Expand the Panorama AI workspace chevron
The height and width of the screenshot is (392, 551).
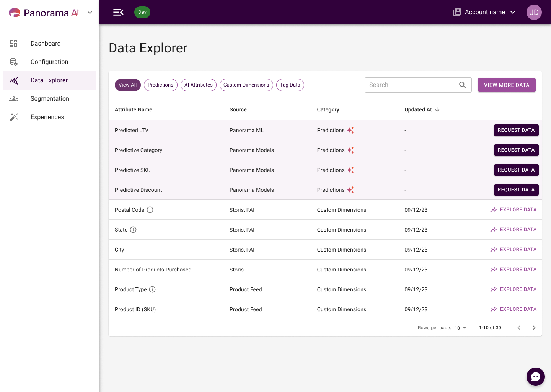point(90,13)
